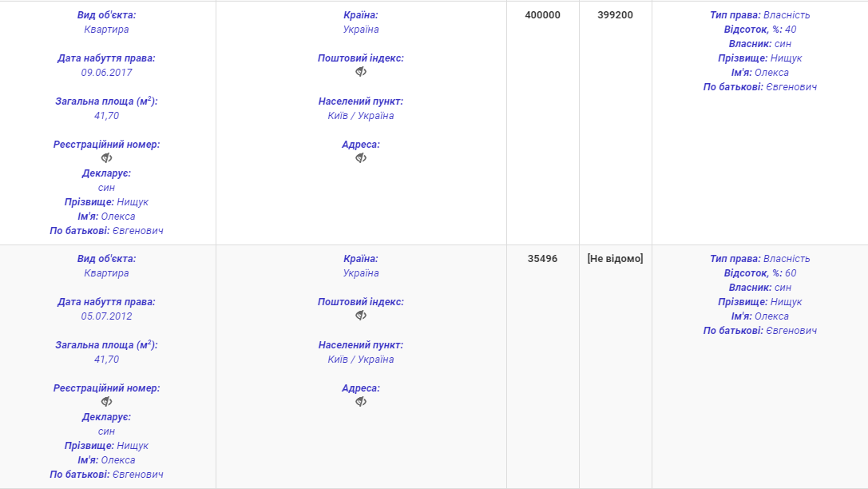Click 'Тип права: Власність' in first record

[x=760, y=15]
